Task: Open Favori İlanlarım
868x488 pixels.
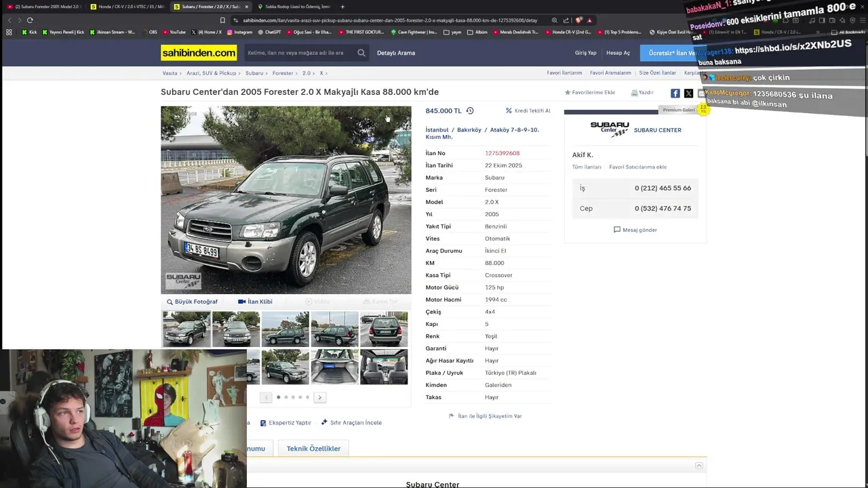Action: point(564,73)
